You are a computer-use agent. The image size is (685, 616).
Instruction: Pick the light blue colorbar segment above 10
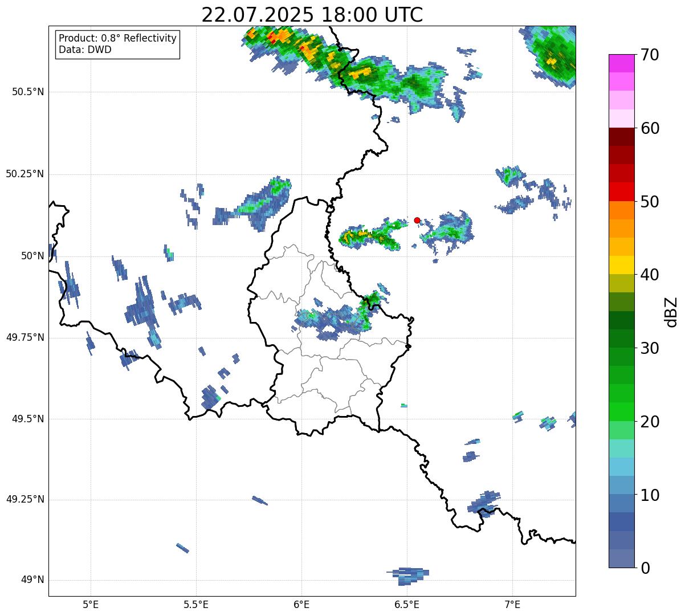pos(621,485)
